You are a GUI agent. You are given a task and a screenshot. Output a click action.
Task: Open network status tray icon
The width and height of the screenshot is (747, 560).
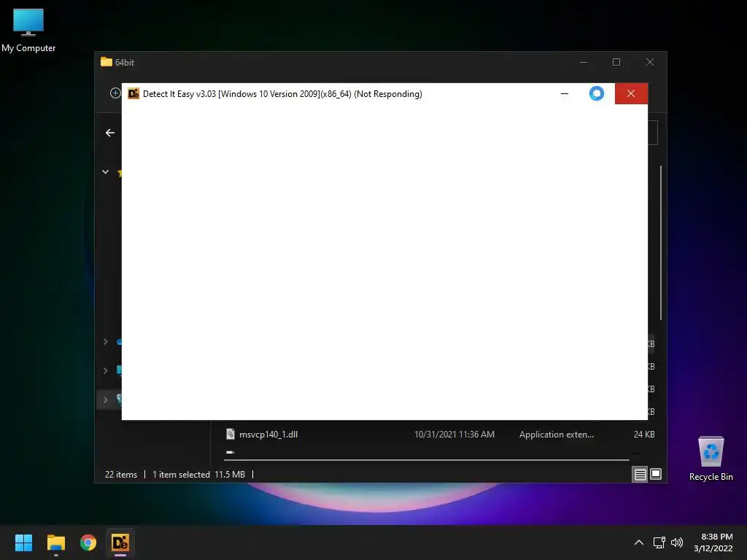click(x=659, y=542)
